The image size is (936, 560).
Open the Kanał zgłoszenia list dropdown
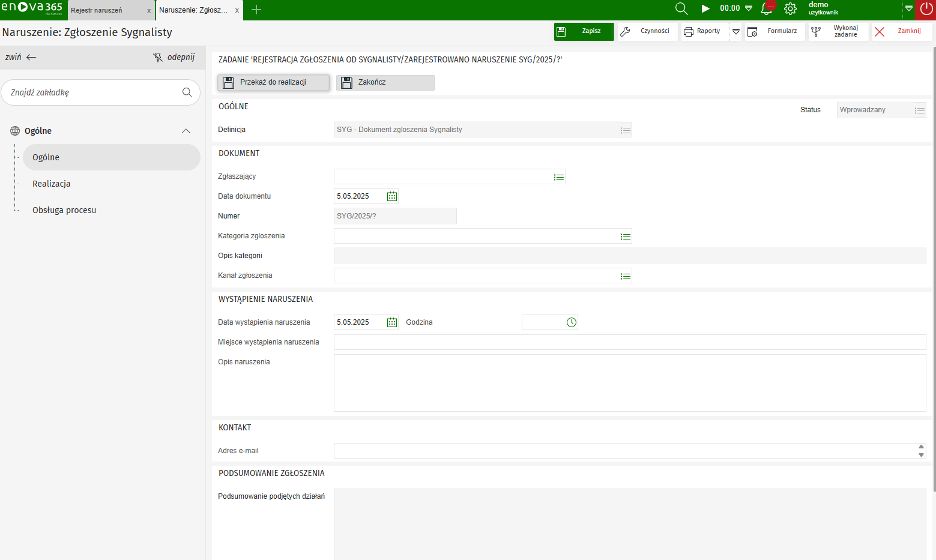click(625, 276)
